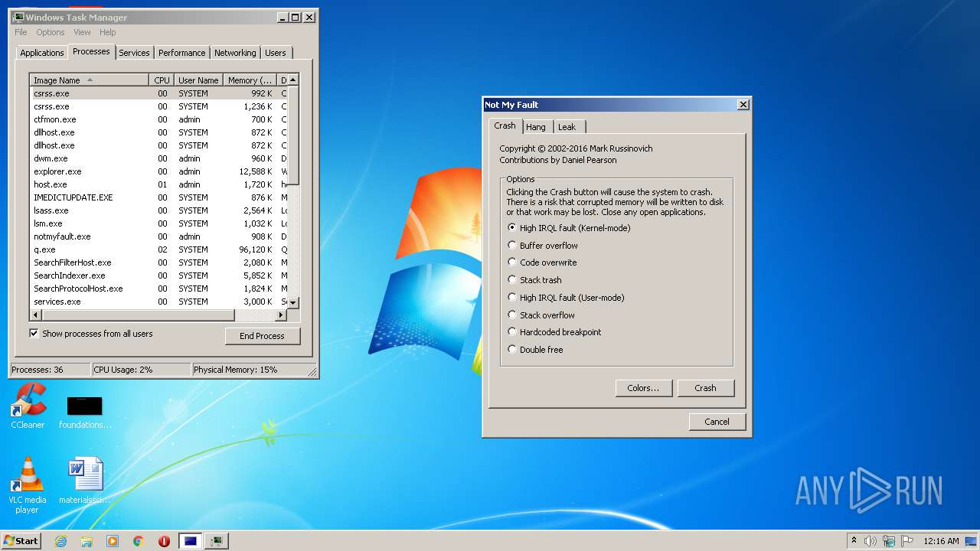Open the Opera browser taskbar icon

(164, 541)
